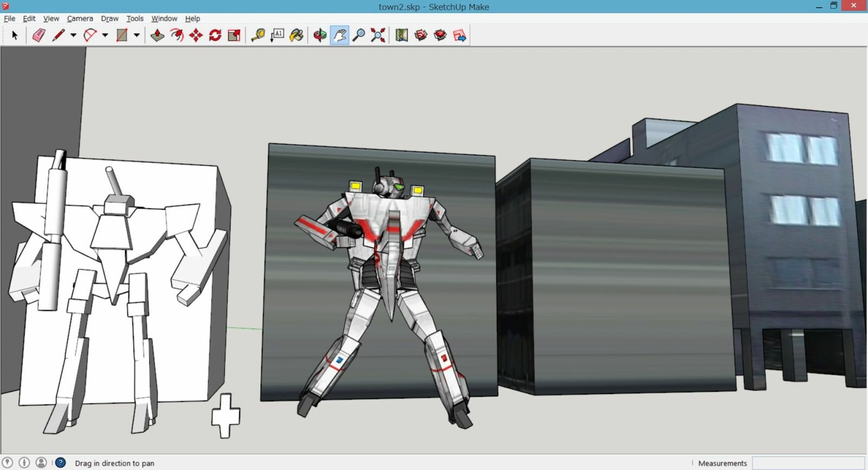Open the Camera menu

tap(80, 18)
